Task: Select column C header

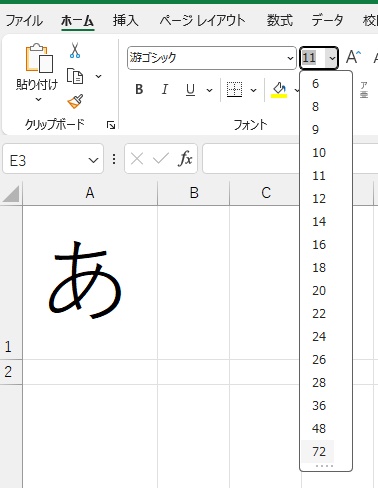Action: click(265, 193)
